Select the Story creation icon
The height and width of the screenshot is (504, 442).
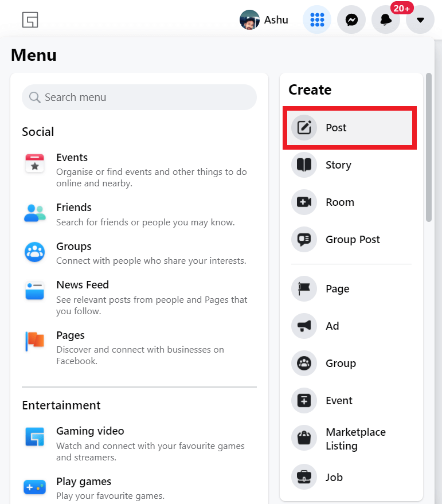click(304, 165)
